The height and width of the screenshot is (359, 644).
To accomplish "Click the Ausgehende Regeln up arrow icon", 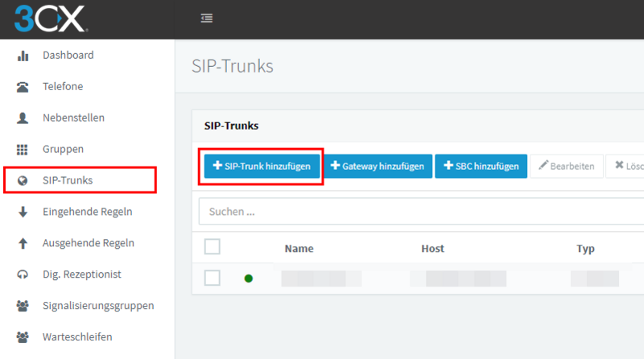I will coord(23,243).
